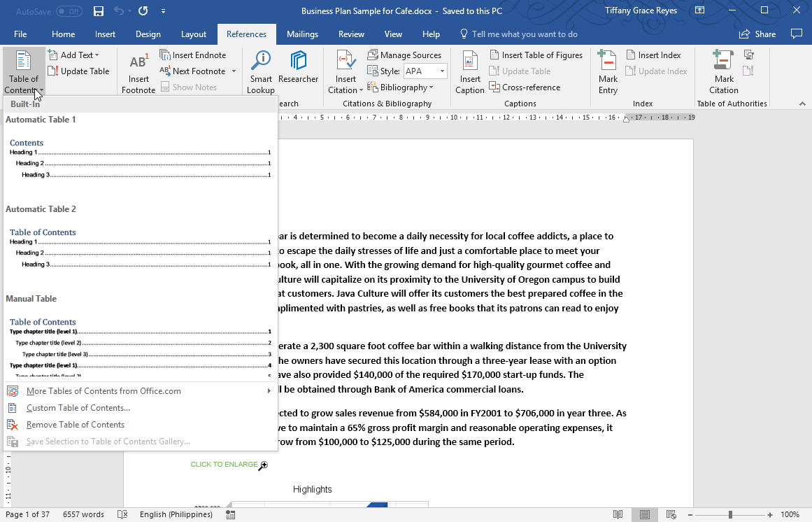
Task: Insert a footnote
Action: 138,71
